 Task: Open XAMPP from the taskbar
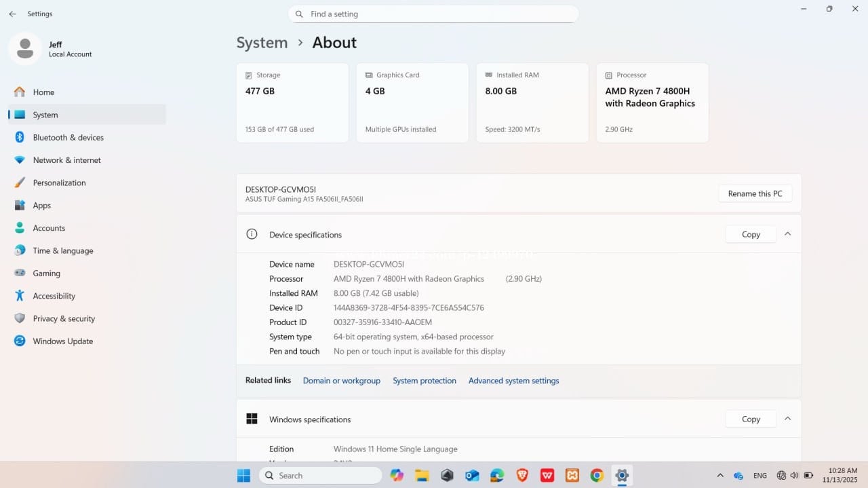coord(572,476)
